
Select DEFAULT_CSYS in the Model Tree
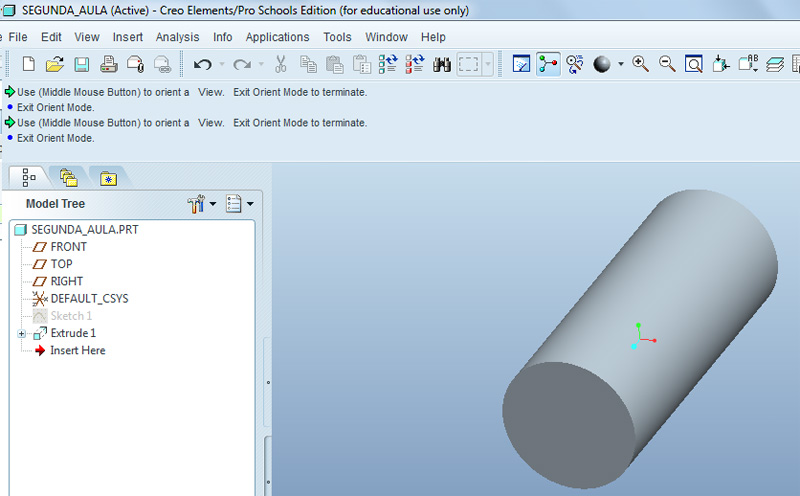tap(89, 298)
